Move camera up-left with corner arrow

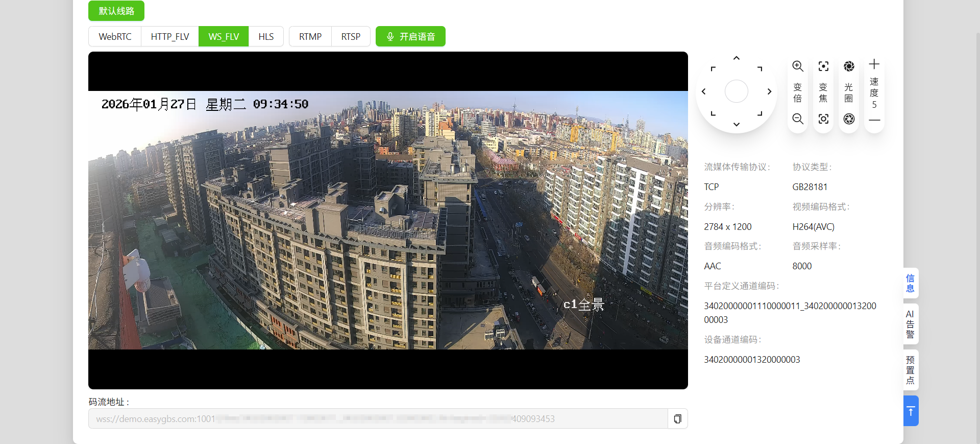click(x=713, y=68)
